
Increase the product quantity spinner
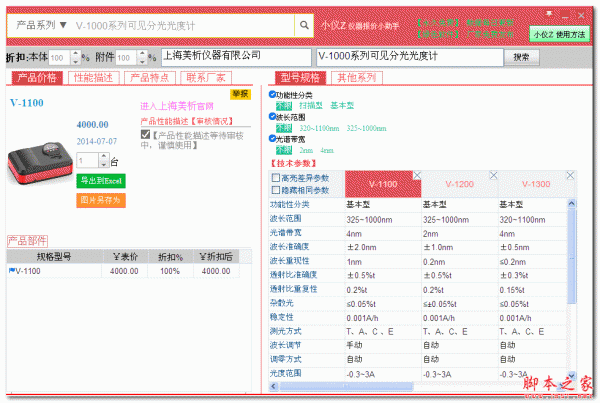click(x=104, y=157)
